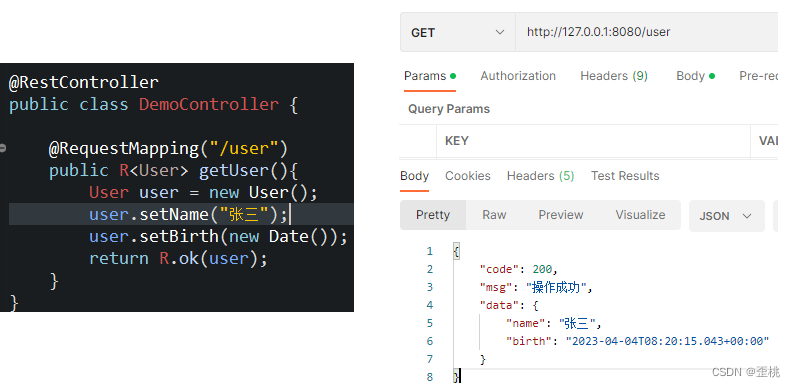
Task: Click the "code": 200 response line
Action: (x=519, y=269)
